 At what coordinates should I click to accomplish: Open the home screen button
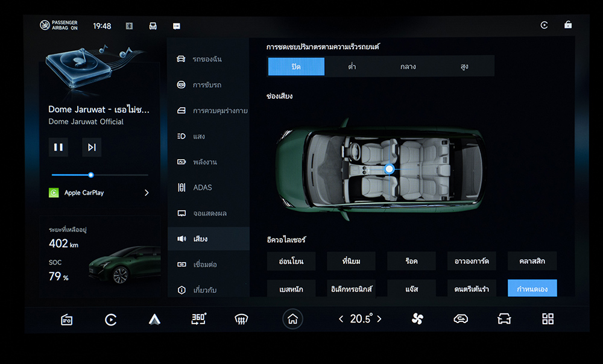coord(292,319)
